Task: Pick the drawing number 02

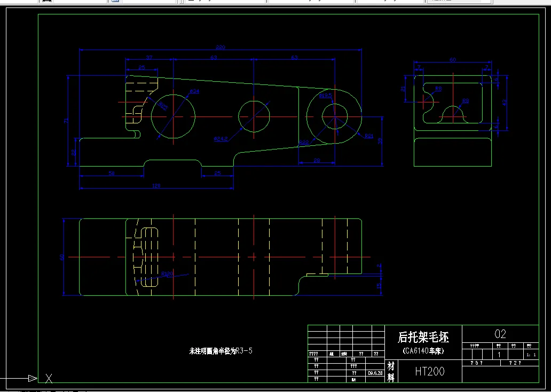Action: 500,334
